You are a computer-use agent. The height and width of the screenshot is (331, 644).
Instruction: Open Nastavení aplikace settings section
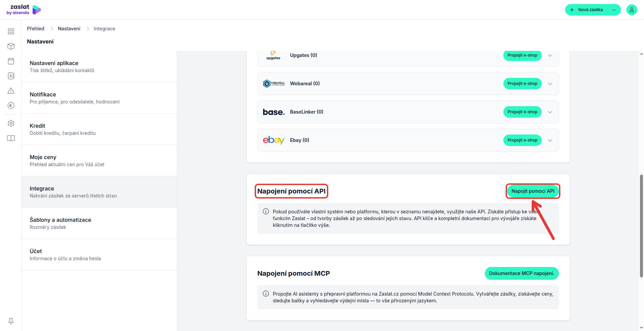click(x=99, y=66)
